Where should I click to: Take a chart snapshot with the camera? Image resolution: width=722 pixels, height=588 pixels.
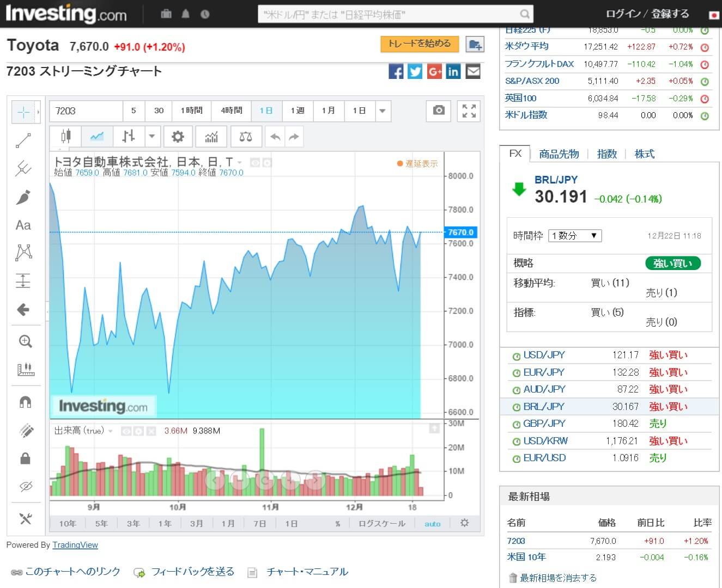(x=438, y=111)
